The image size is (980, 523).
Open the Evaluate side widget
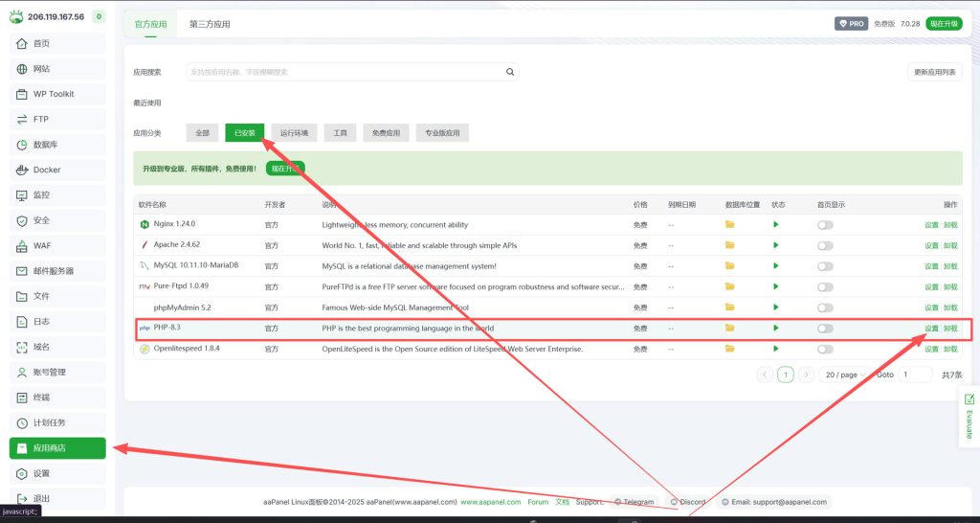969,417
